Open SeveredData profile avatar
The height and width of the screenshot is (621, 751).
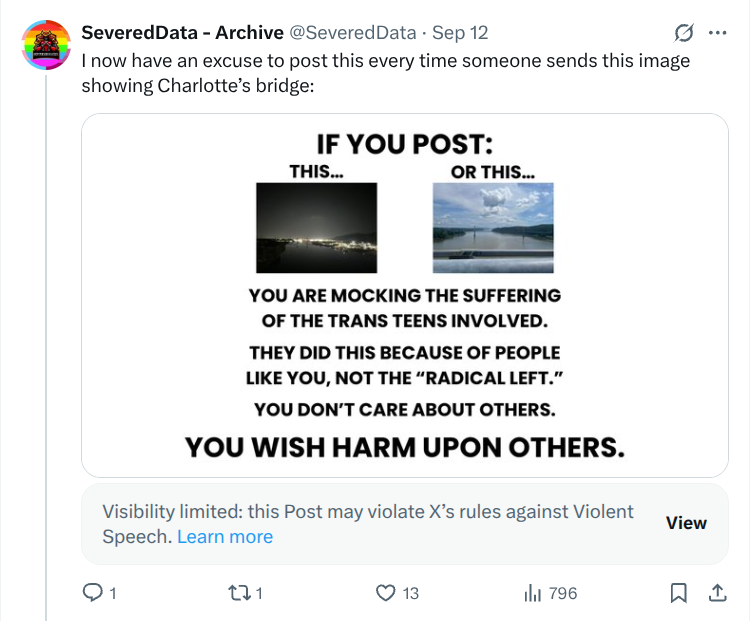click(47, 45)
